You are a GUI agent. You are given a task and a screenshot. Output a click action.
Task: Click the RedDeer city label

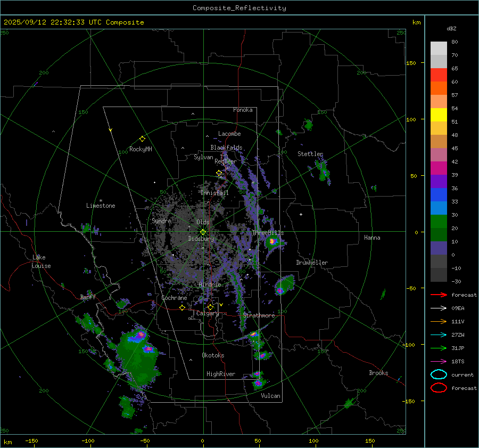point(226,161)
